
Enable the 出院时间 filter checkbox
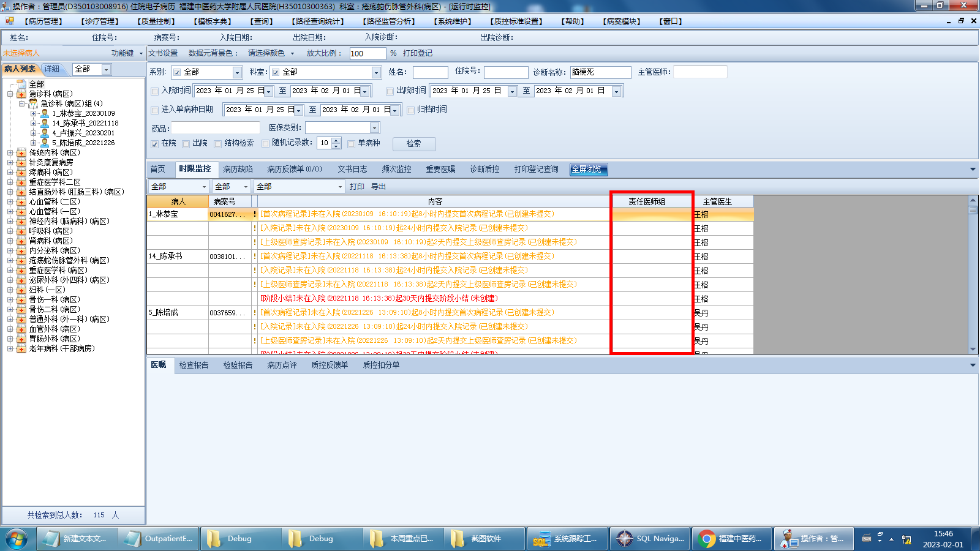click(x=390, y=91)
